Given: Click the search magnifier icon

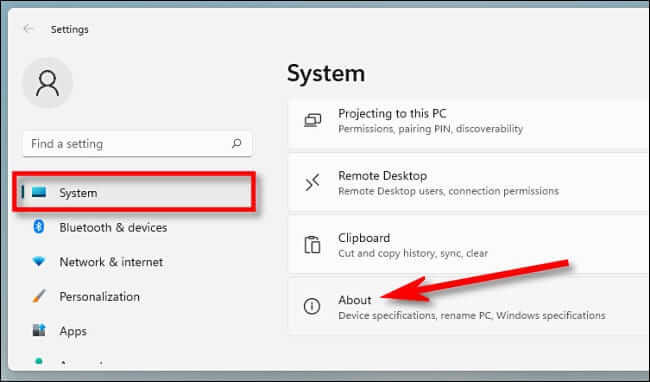Looking at the screenshot, I should 237,143.
